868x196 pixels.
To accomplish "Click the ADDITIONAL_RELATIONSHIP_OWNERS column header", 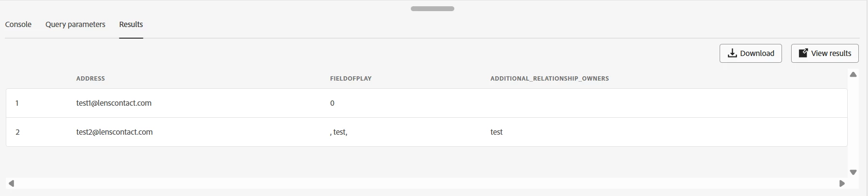I will [x=550, y=78].
